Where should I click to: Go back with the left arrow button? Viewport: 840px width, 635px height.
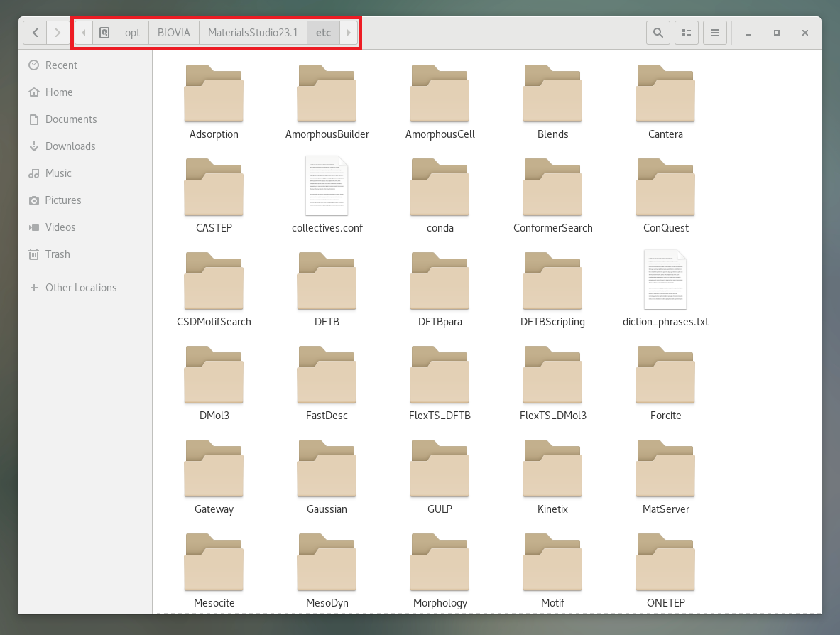35,33
